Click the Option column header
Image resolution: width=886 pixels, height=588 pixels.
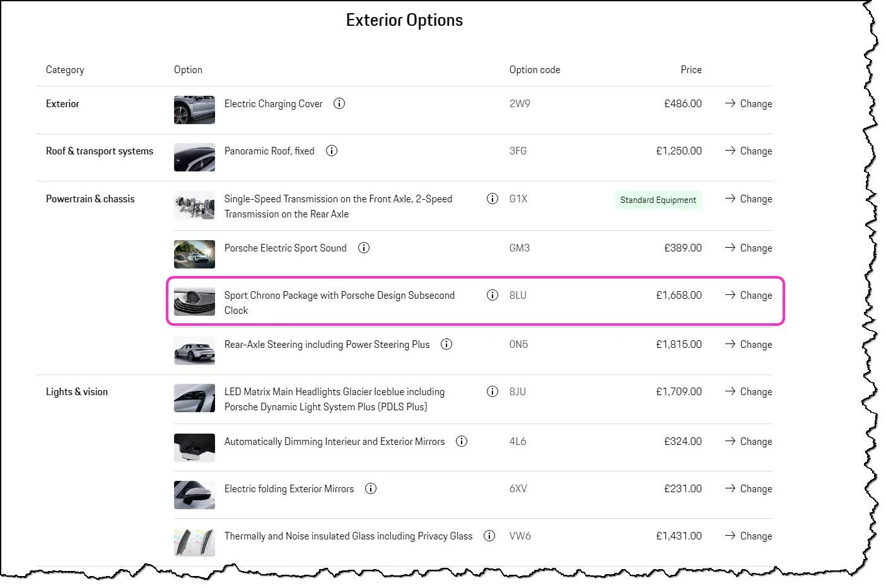tap(188, 70)
